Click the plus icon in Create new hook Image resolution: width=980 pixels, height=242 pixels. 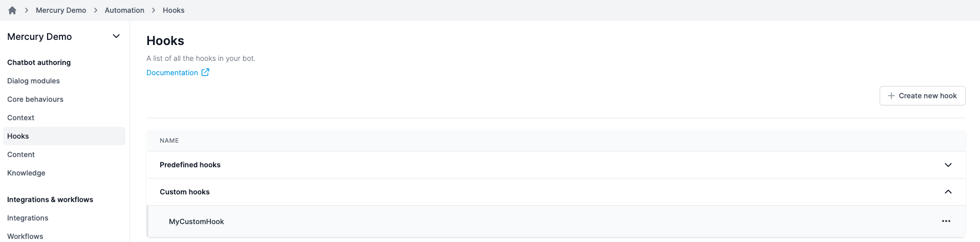coord(891,96)
